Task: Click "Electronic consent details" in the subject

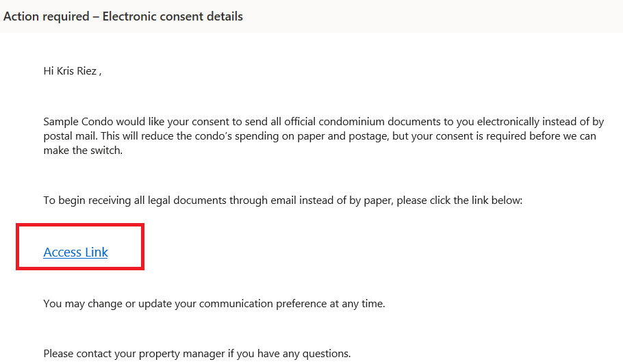Action: click(x=173, y=16)
